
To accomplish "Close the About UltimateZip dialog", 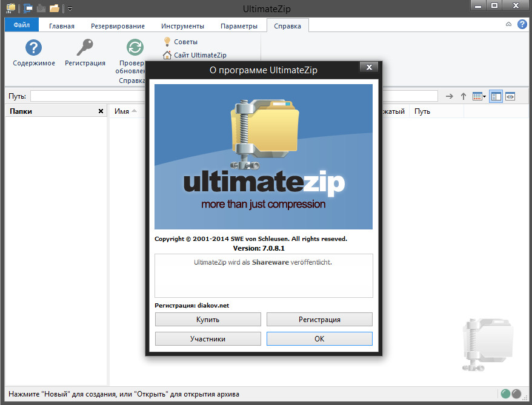I will coord(369,67).
